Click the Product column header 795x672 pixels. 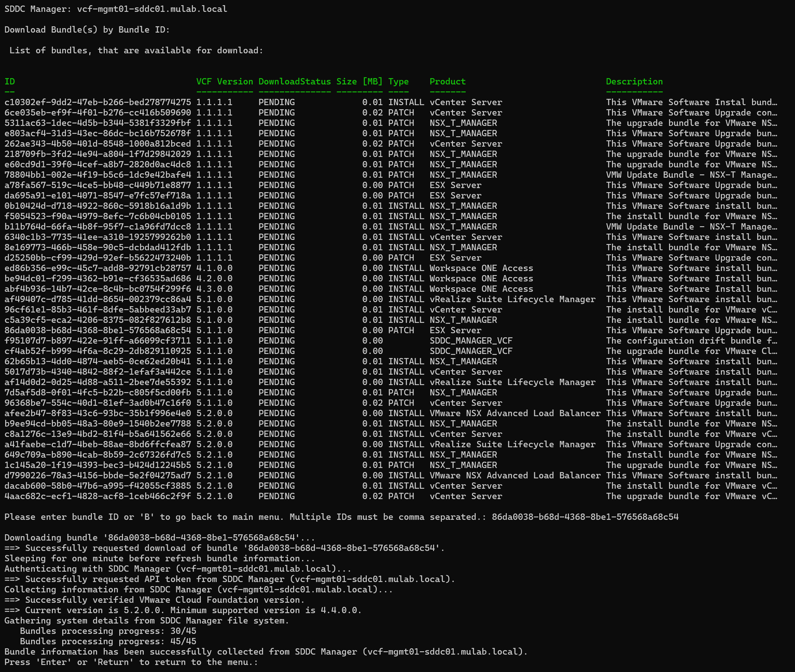click(x=448, y=81)
